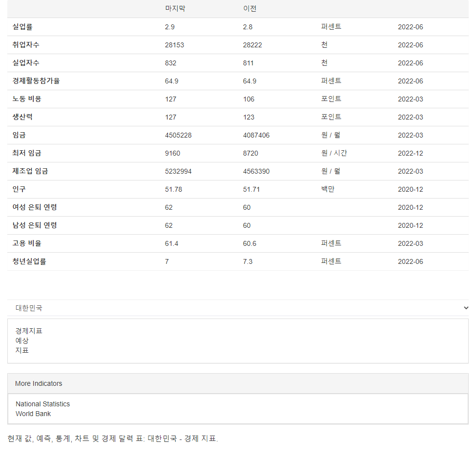Image resolution: width=476 pixels, height=459 pixels.
Task: Click the value 4087406 in 임금 row
Action: coord(256,135)
